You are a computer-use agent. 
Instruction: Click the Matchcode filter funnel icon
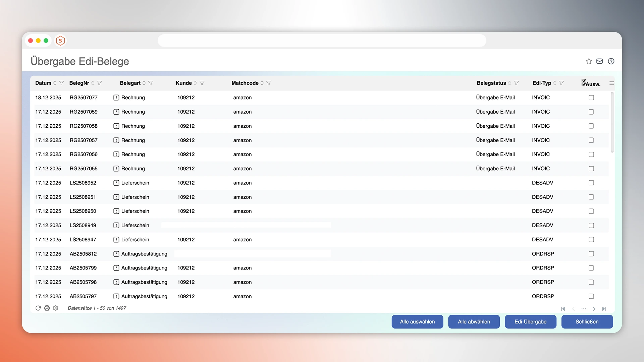pyautogui.click(x=269, y=83)
